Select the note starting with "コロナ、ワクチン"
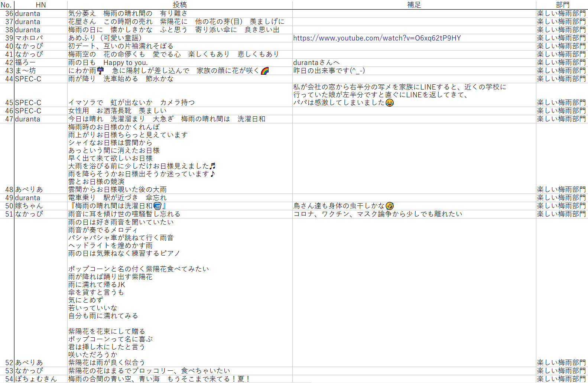The width and height of the screenshot is (588, 383). pyautogui.click(x=378, y=214)
